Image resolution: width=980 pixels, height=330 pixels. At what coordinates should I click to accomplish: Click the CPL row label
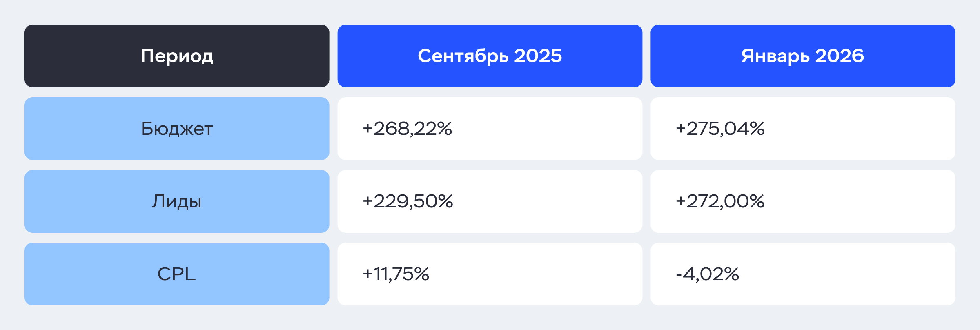[x=177, y=274]
